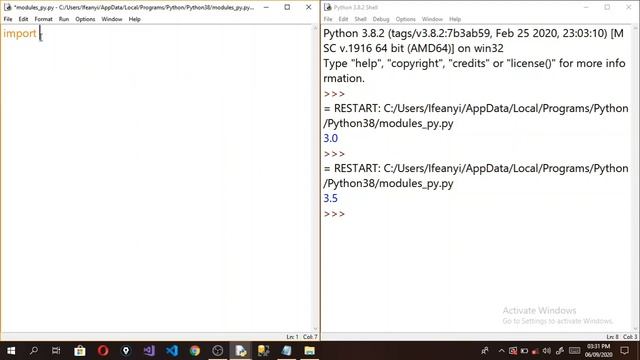Place cursor after the import keyword in editor
Screen dimensions: 640x360
coord(39,33)
